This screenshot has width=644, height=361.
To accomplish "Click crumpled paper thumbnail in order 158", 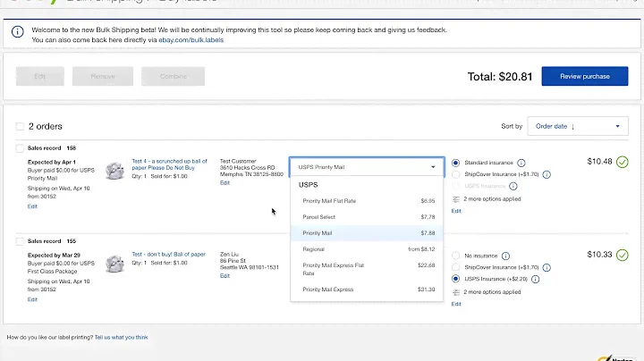I will click(114, 170).
